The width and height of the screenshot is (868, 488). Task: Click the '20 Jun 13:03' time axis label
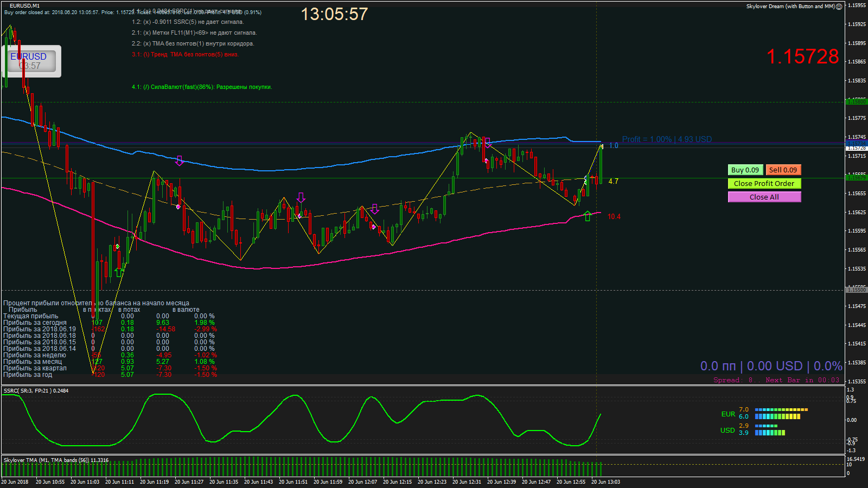pos(605,481)
